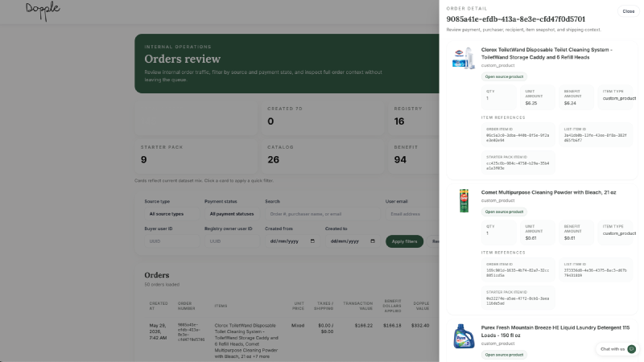
Task: Click the User email input
Action: (412, 214)
